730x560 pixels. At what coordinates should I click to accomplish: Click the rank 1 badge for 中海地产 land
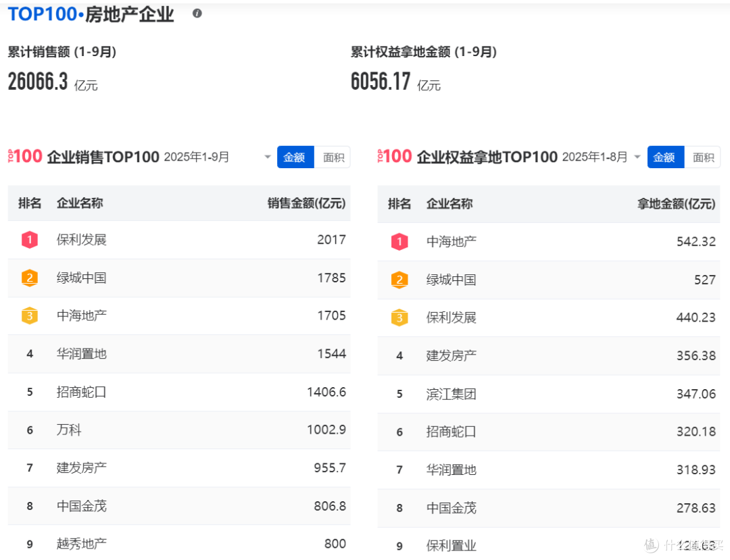point(399,242)
